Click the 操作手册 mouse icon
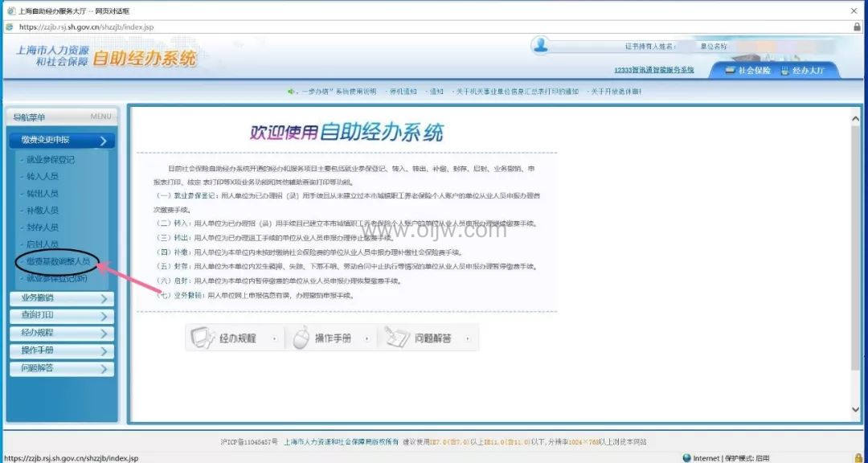 click(x=301, y=338)
